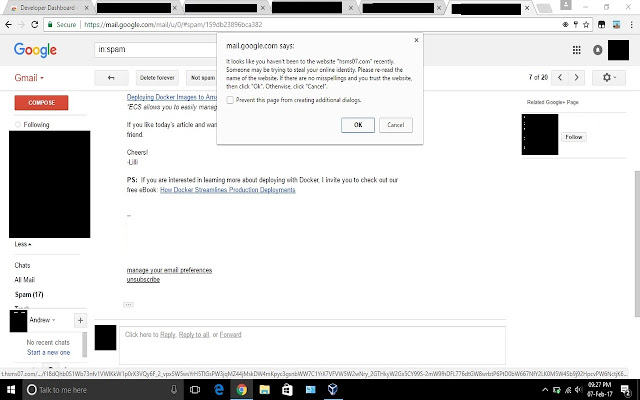Show the newer message chevron
The width and height of the screenshot is (640, 400).
click(x=560, y=77)
